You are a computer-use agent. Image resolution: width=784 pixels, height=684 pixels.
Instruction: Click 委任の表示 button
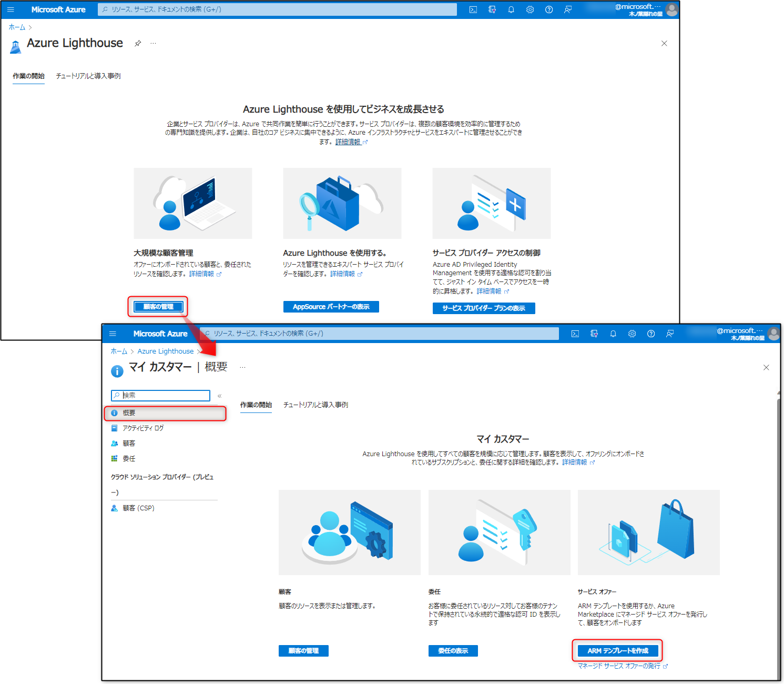[x=453, y=651]
